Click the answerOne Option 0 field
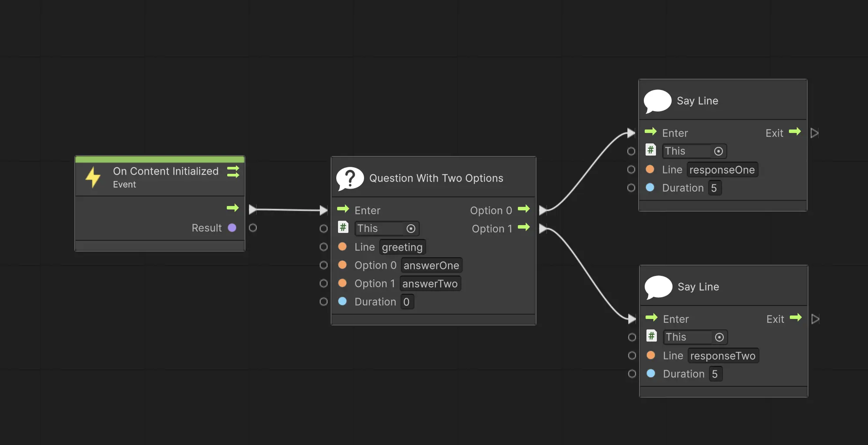The height and width of the screenshot is (445, 868). click(431, 265)
